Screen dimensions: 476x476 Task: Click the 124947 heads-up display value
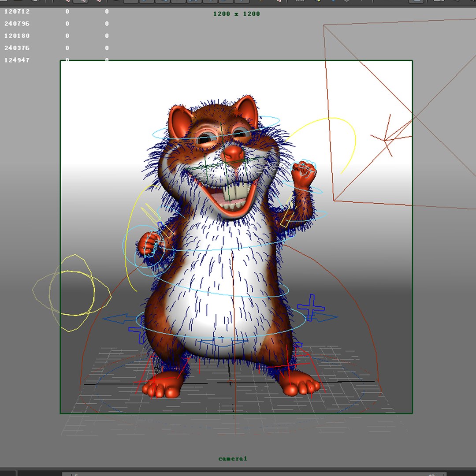click(x=17, y=60)
